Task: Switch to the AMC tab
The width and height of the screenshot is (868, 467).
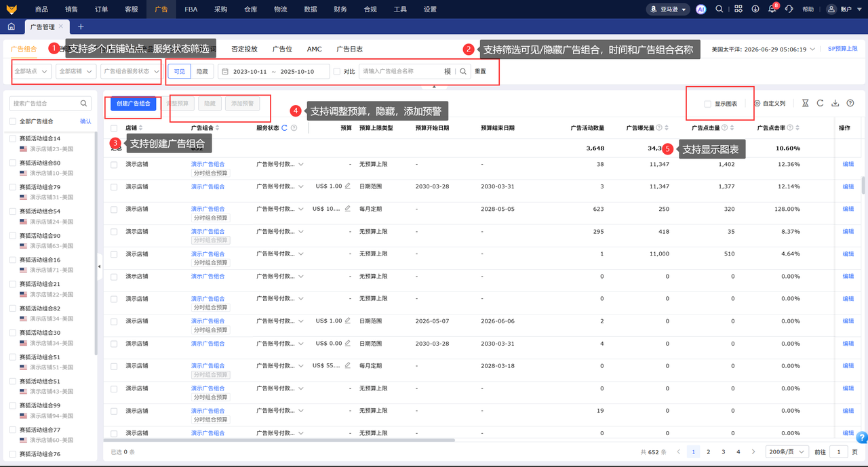Action: pos(314,49)
